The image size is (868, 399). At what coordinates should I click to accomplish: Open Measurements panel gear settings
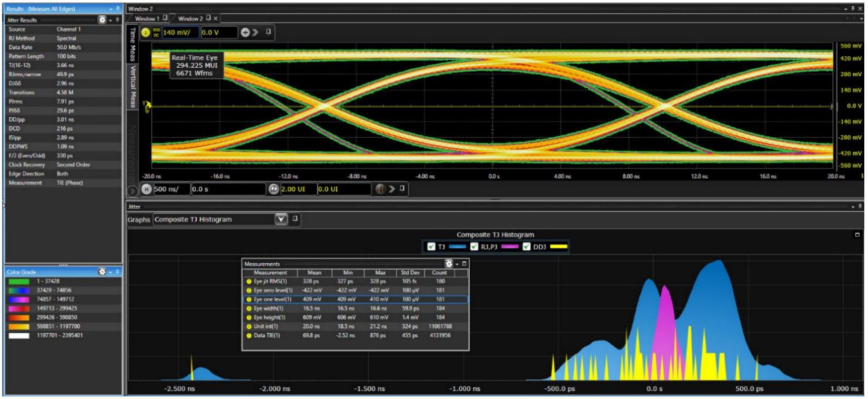[449, 264]
